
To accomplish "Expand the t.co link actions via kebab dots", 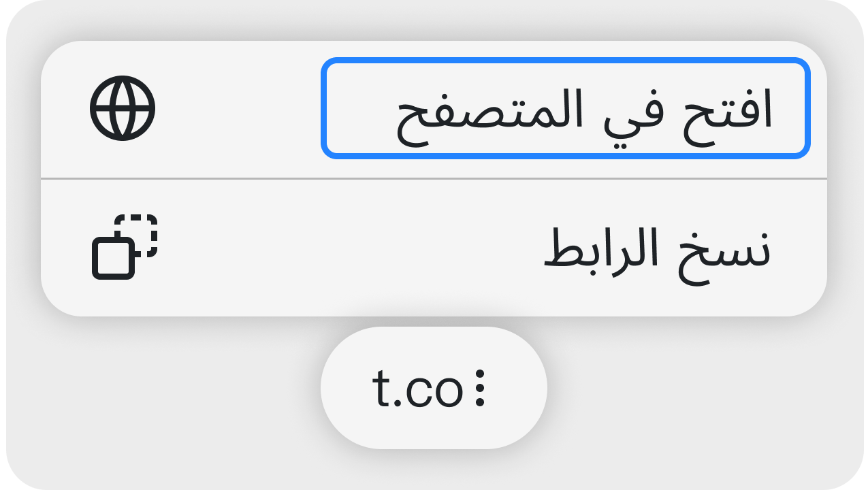I will [x=480, y=389].
